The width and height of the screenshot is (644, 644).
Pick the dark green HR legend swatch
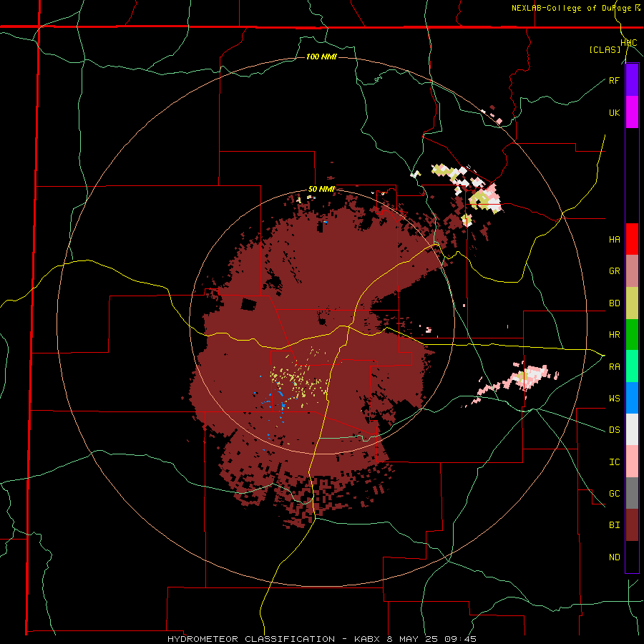pyautogui.click(x=632, y=335)
